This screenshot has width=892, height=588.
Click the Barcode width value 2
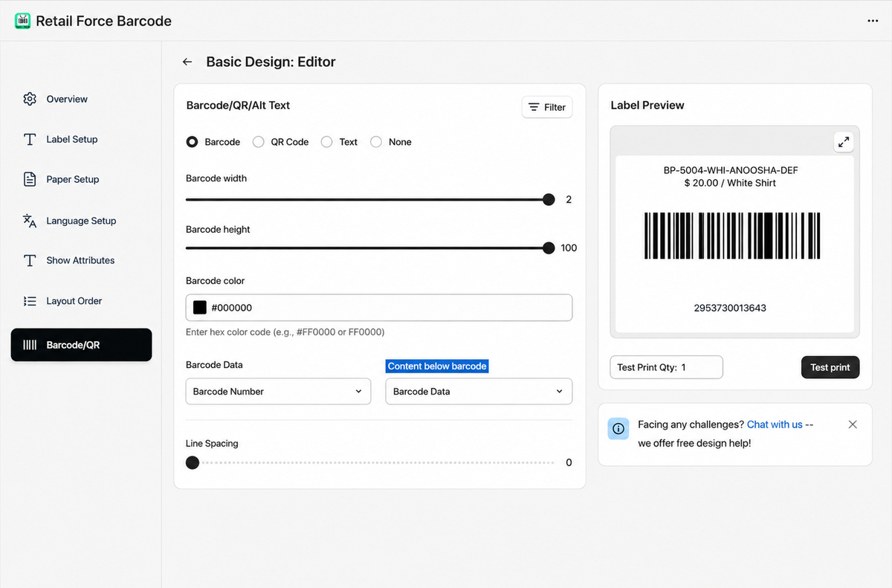coord(569,199)
